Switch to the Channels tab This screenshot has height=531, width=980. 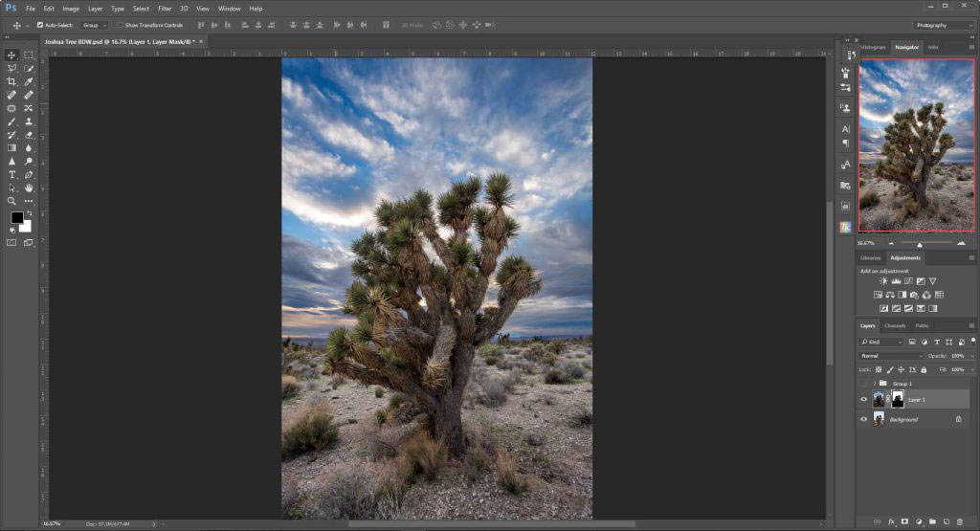894,325
